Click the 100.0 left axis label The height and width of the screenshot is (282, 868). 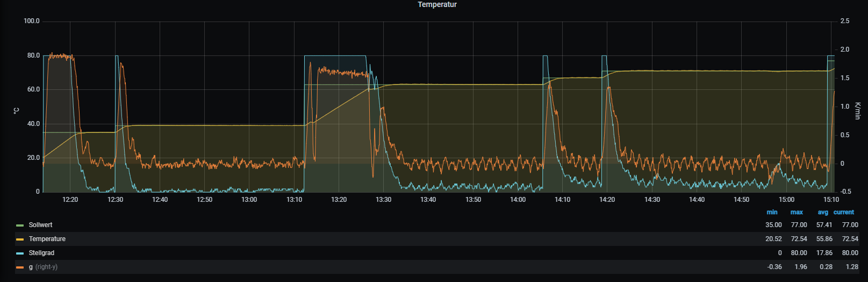click(31, 21)
